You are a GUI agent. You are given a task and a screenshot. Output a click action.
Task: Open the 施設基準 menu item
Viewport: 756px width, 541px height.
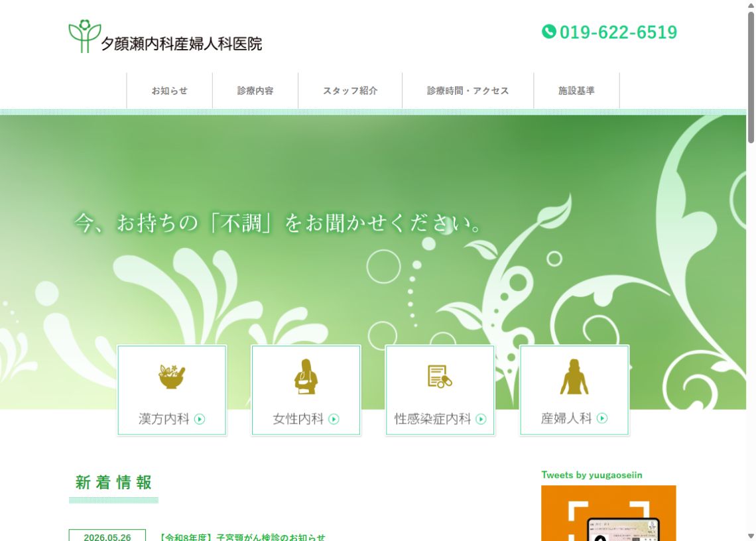[x=576, y=91]
